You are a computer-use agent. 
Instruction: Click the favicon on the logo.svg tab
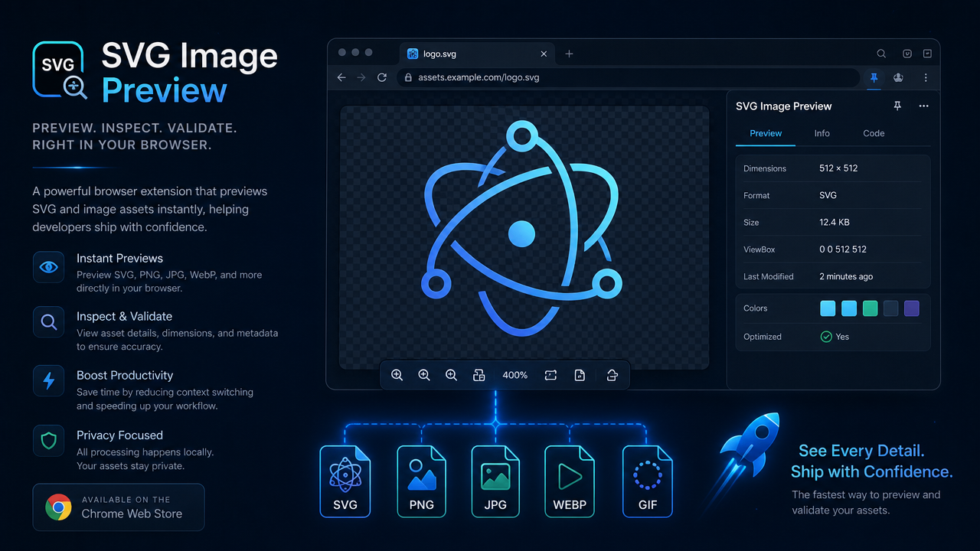click(413, 54)
